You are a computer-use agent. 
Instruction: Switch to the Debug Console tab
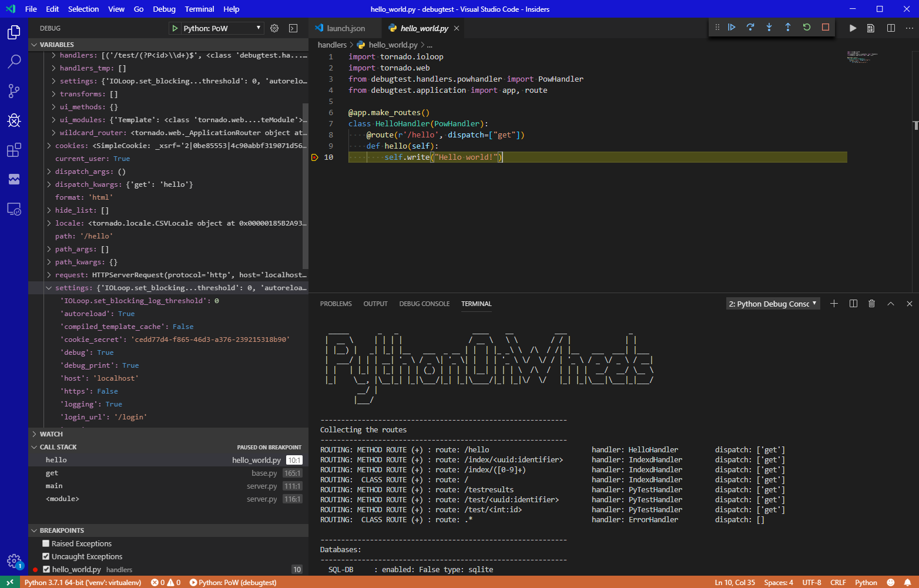[x=424, y=304]
